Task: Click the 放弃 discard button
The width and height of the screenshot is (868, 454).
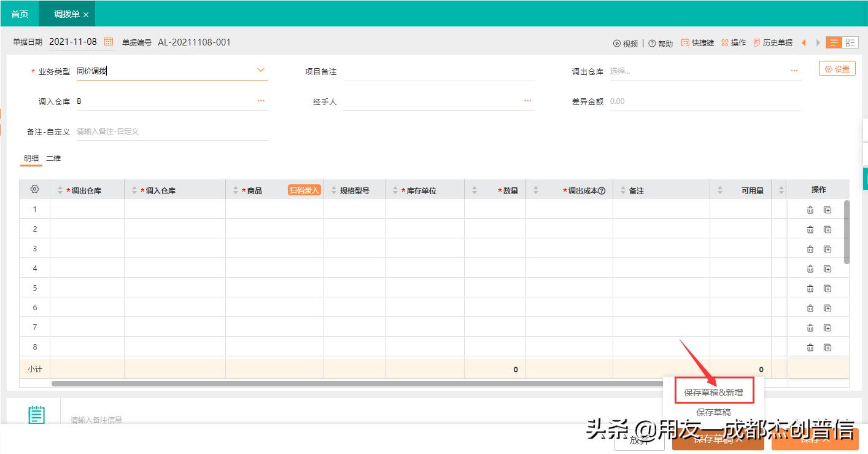Action: (639, 440)
